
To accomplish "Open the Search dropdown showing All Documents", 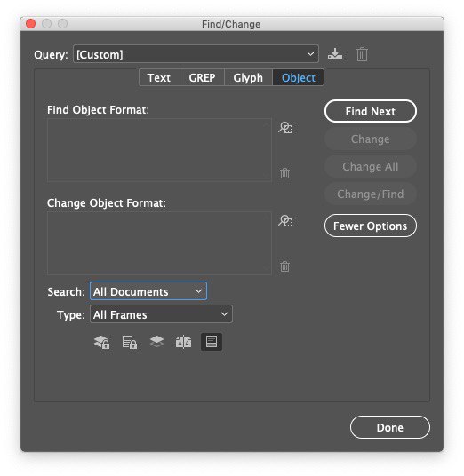I will point(148,291).
